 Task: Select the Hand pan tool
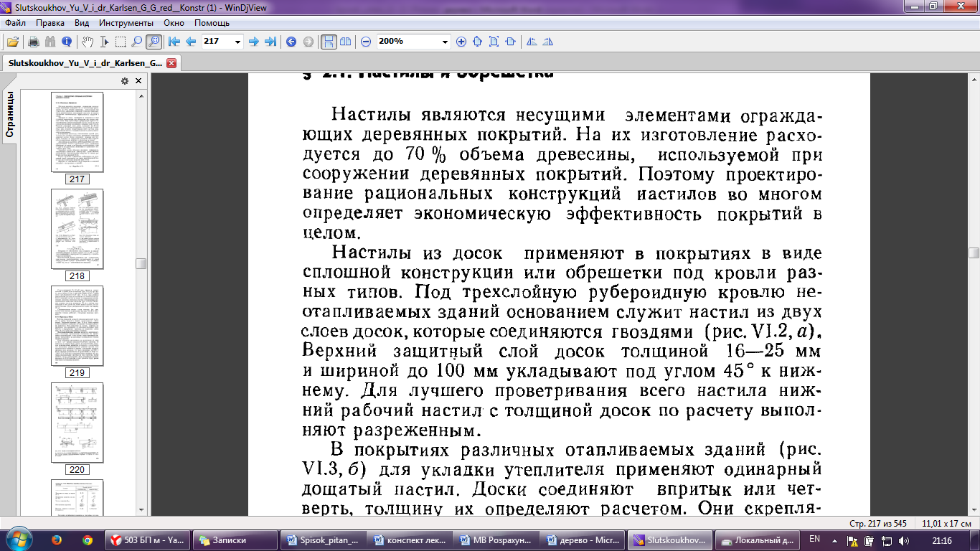[87, 42]
